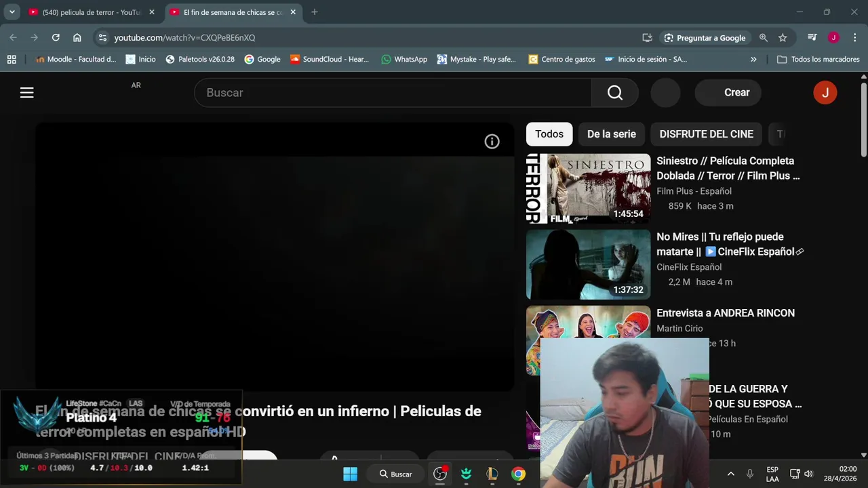The width and height of the screenshot is (868, 488).
Task: Close the El fin de semana tab
Action: click(293, 12)
